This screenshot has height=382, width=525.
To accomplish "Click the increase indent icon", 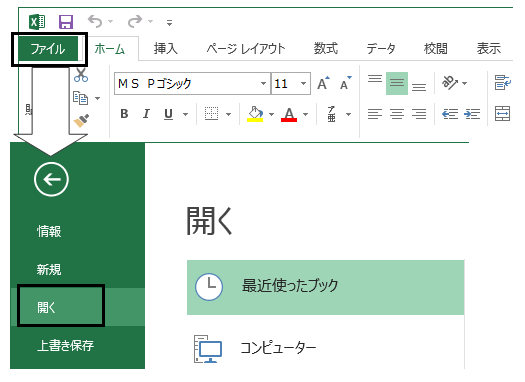I will tap(472, 114).
